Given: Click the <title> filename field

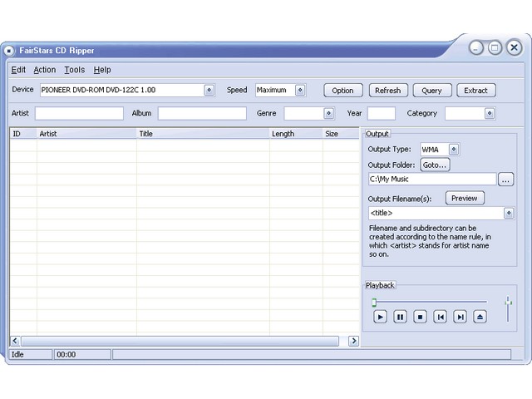Looking at the screenshot, I should [x=436, y=213].
